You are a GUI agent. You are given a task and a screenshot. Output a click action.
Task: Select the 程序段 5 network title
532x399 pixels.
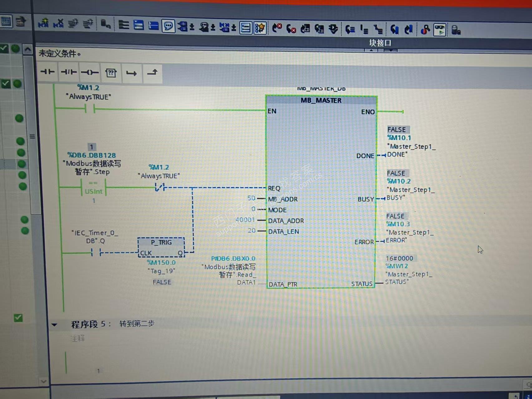click(91, 324)
